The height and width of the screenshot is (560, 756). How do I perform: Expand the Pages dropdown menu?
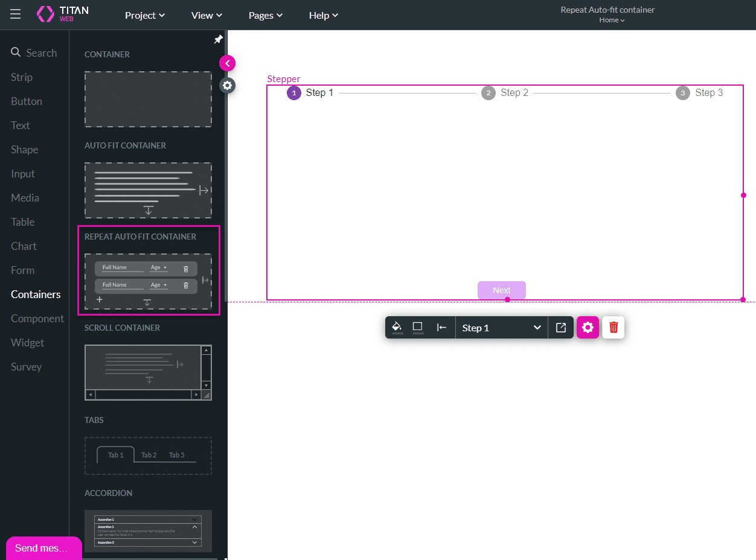coord(265,15)
